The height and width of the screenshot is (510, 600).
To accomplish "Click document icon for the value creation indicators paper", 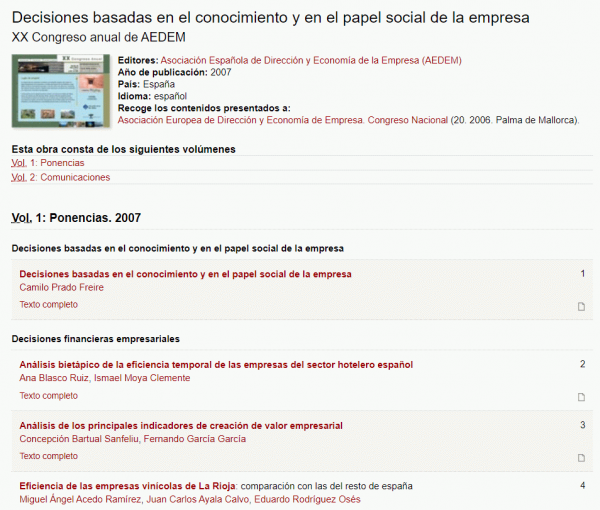I will 581,457.
